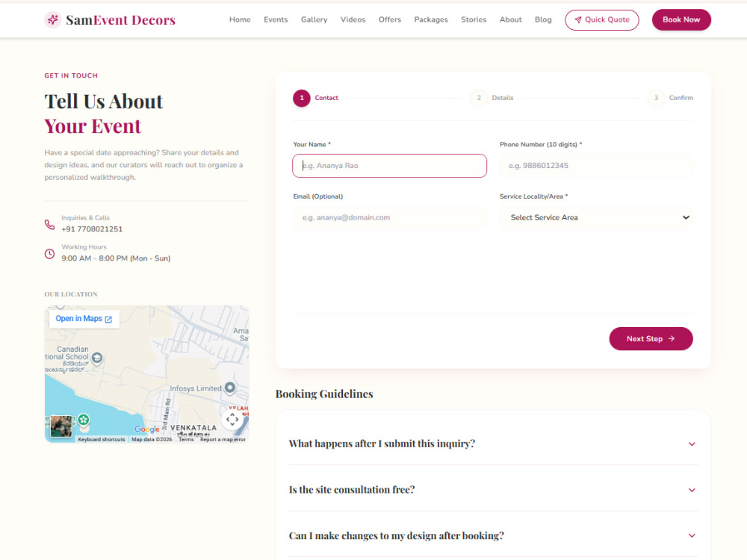Click the Canadian International School map marker

click(x=96, y=357)
